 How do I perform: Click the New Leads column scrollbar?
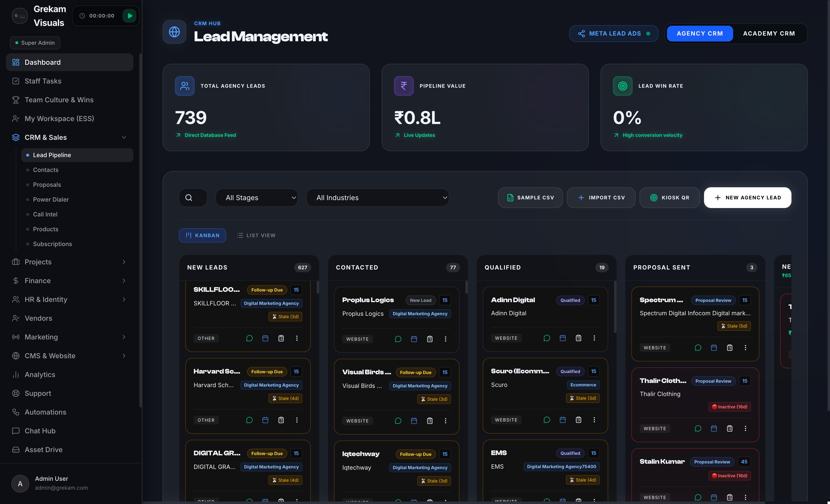point(318,287)
